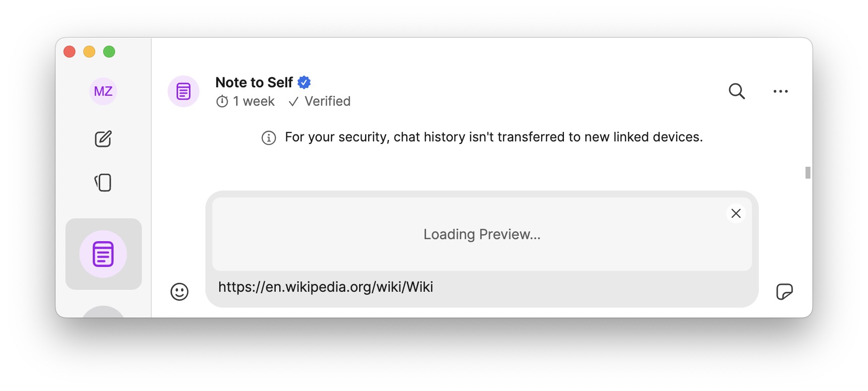Screen dimensions: 868x391
Task: Open the MZ profile avatar
Action: [103, 91]
